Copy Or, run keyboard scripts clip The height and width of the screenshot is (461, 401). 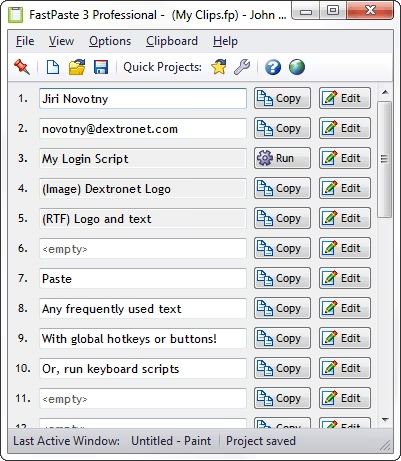click(x=282, y=368)
